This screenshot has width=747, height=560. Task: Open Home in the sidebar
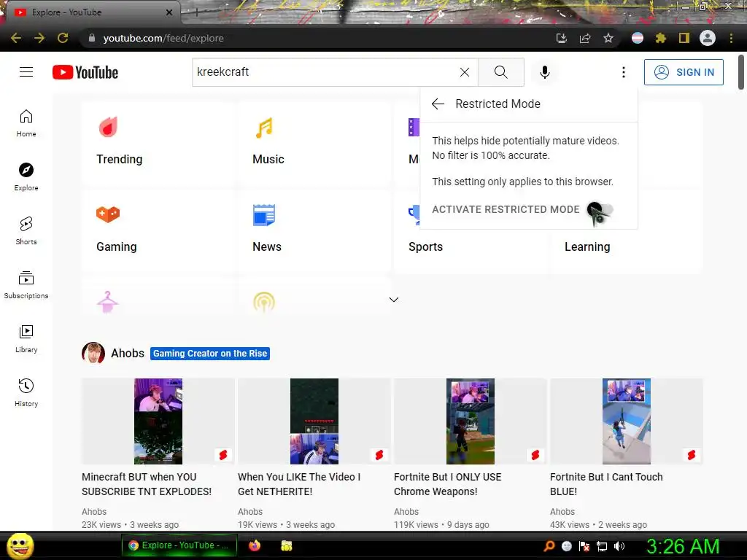(x=26, y=123)
